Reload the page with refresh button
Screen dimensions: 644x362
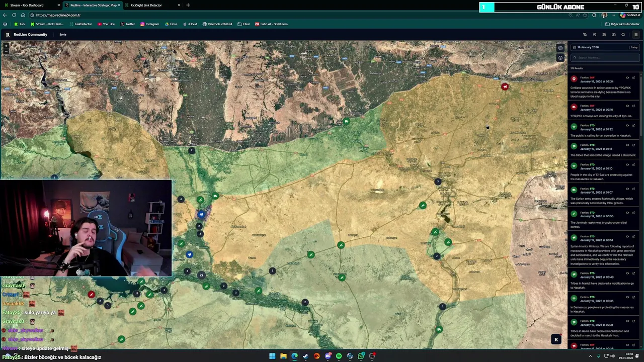pyautogui.click(x=15, y=15)
